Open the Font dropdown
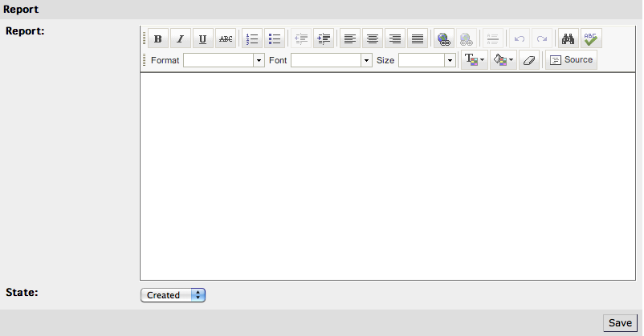Screen dimensions: 644x336 point(332,60)
